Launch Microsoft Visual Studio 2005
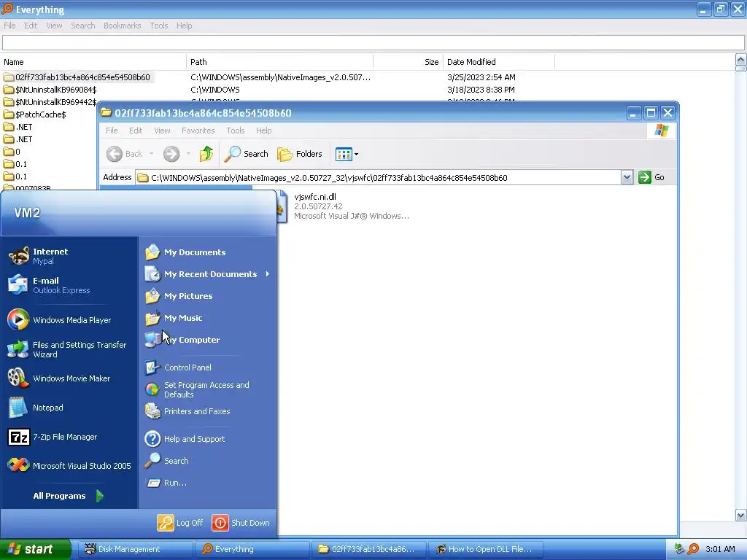 pyautogui.click(x=69, y=466)
